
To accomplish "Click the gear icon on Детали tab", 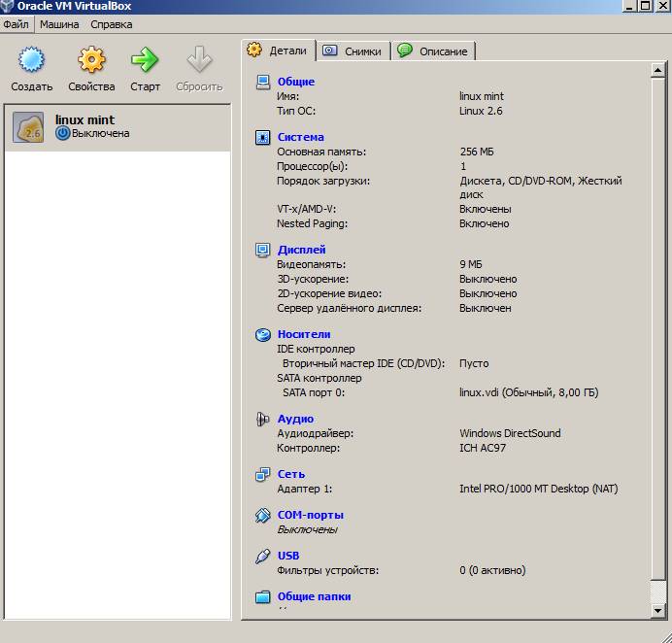I will [254, 51].
